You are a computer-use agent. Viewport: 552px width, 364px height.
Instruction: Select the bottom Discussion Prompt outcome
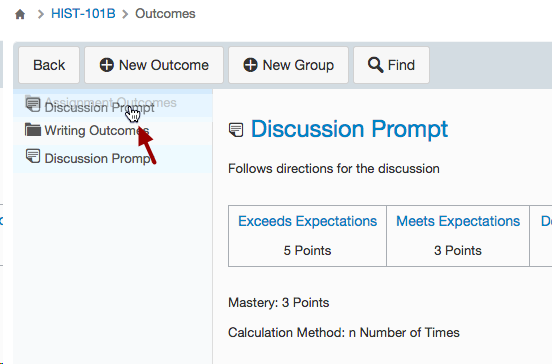[113, 158]
